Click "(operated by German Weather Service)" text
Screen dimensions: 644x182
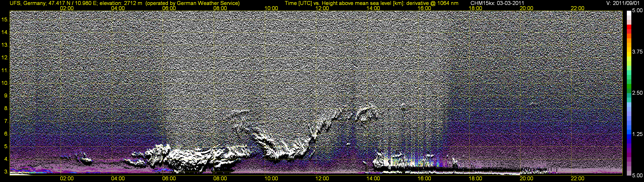(192, 3)
